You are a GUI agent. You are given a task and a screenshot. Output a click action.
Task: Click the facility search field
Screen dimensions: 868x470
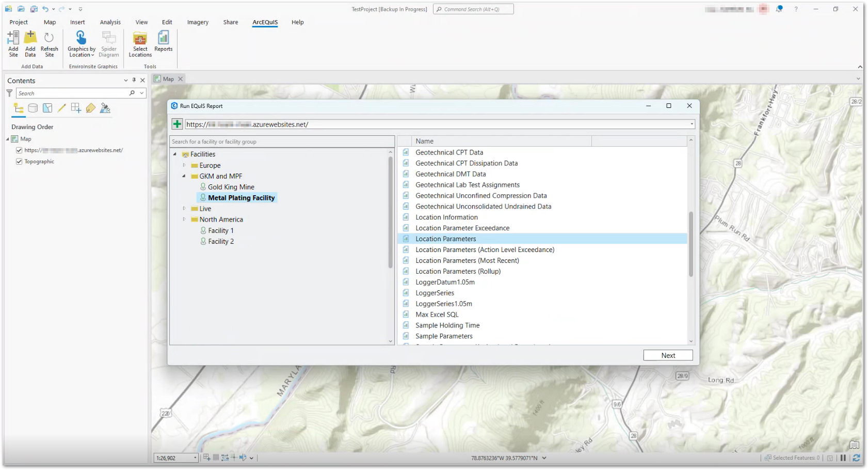pyautogui.click(x=282, y=142)
